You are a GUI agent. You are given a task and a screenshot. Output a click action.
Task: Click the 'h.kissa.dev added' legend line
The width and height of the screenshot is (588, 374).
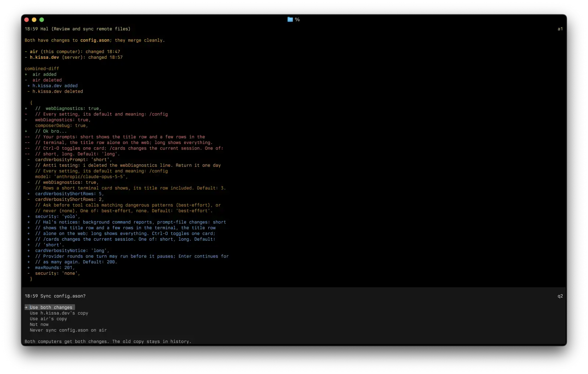52,86
